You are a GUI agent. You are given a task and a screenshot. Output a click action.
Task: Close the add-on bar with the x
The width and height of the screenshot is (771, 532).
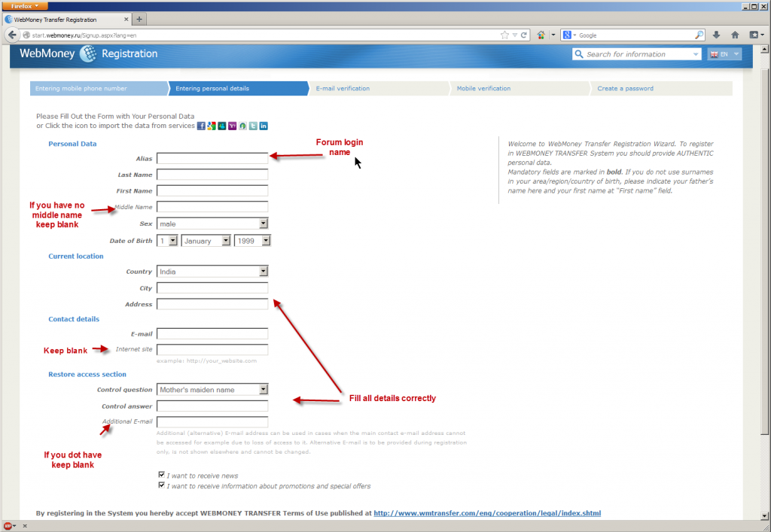click(x=25, y=526)
